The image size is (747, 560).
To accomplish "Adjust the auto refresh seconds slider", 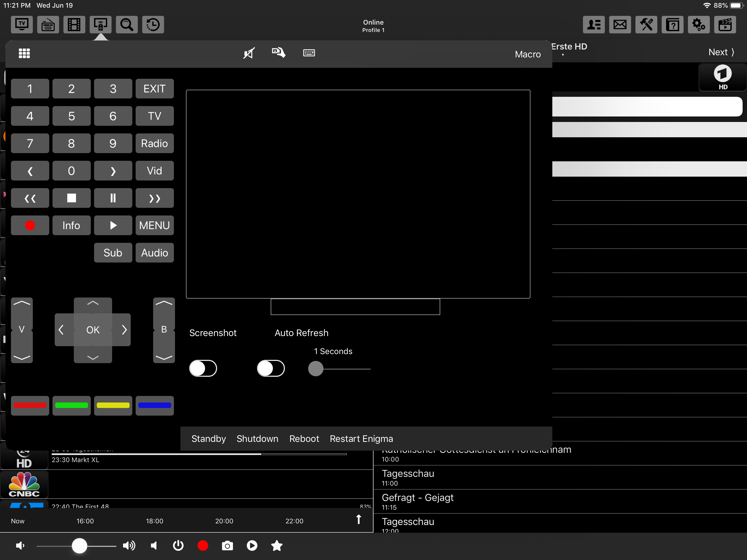I will (x=316, y=369).
